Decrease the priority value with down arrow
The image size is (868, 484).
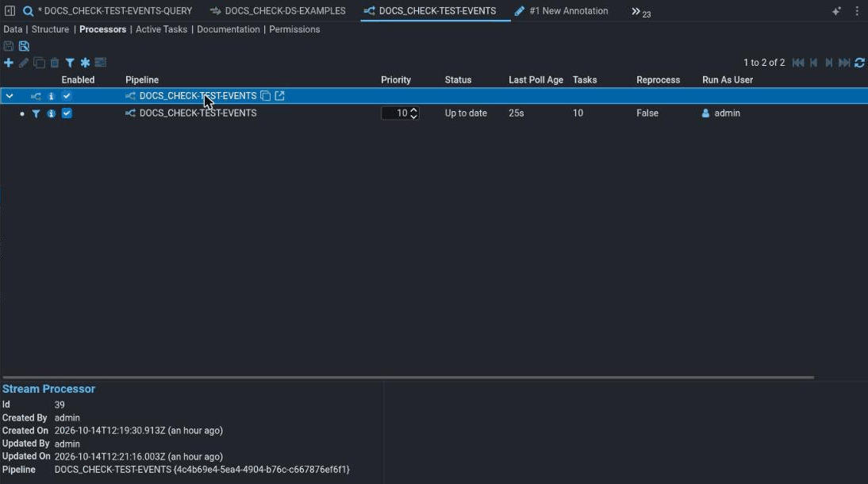click(413, 117)
